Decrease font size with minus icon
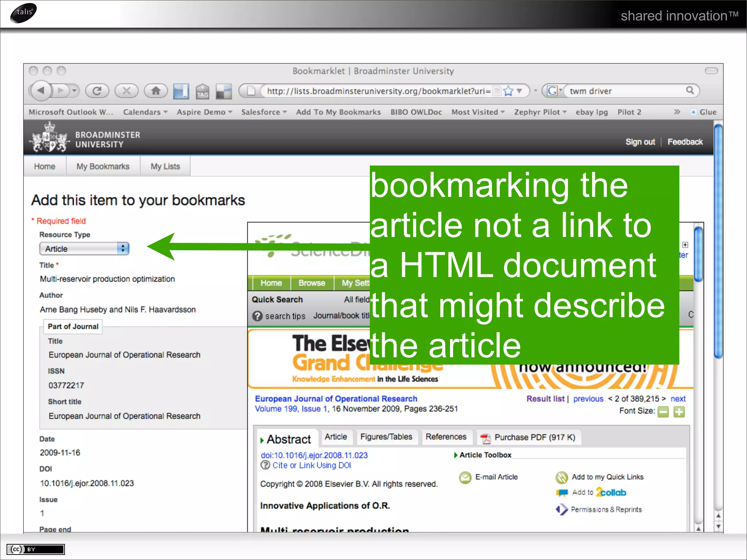The width and height of the screenshot is (747, 560). click(663, 412)
